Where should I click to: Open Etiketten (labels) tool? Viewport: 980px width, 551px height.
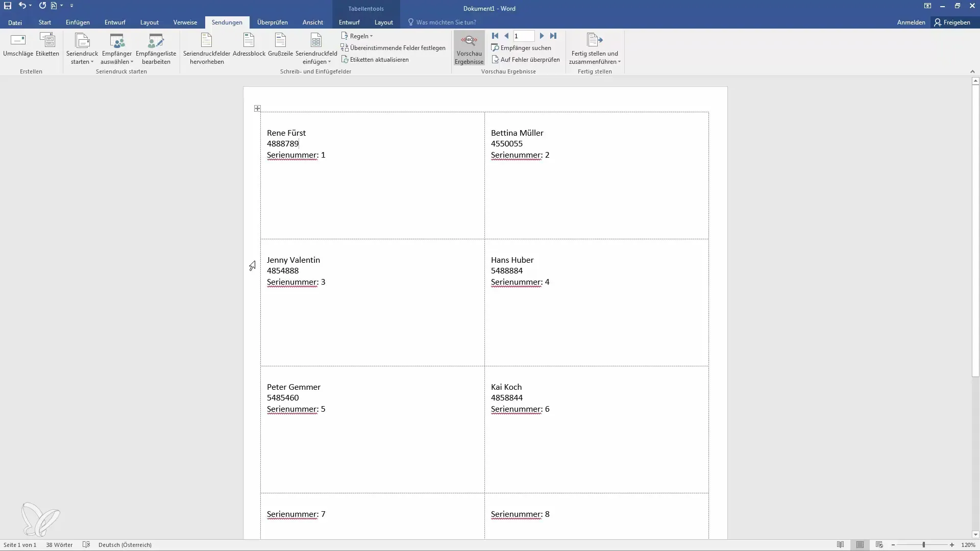coord(47,45)
